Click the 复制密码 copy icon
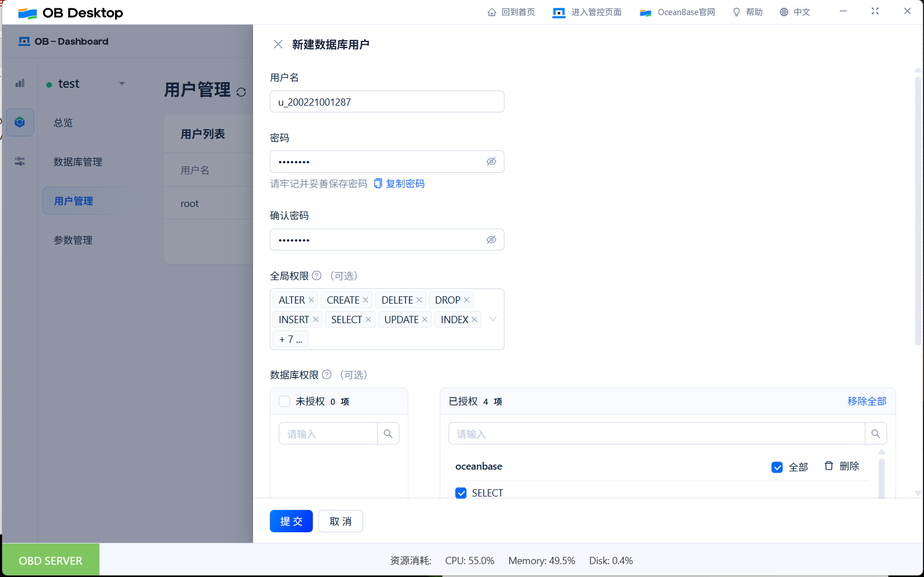 tap(378, 183)
